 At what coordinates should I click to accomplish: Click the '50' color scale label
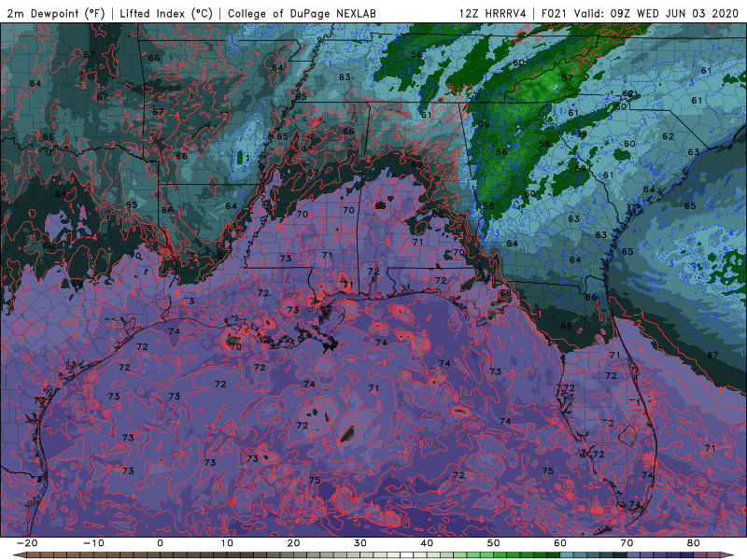click(494, 543)
